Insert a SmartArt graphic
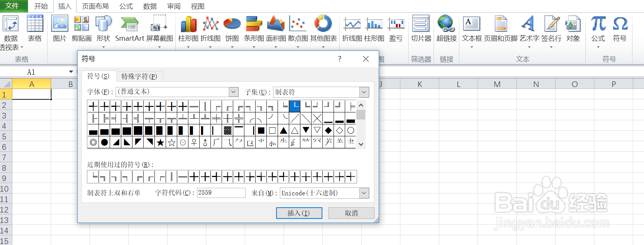This screenshot has height=245, width=644. 129,29
